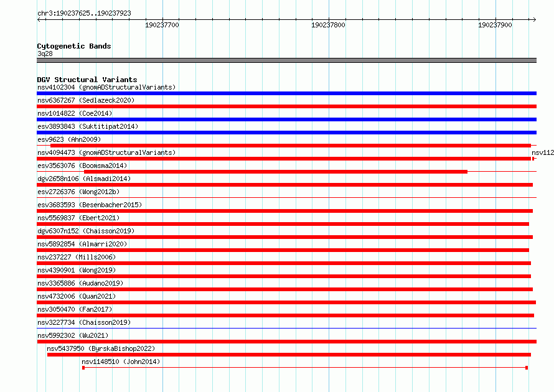Image resolution: width=554 pixels, height=392 pixels.
Task: Click the 190237900 ruler position
Action: [495, 25]
